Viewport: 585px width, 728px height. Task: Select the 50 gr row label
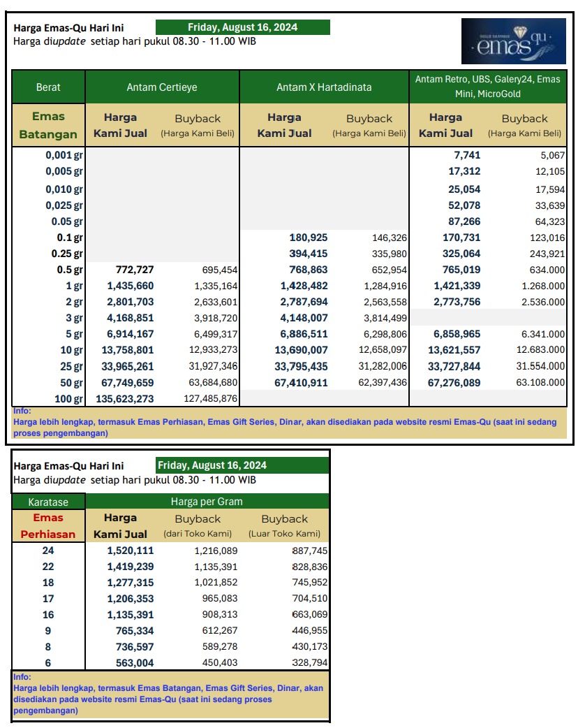[x=71, y=383]
